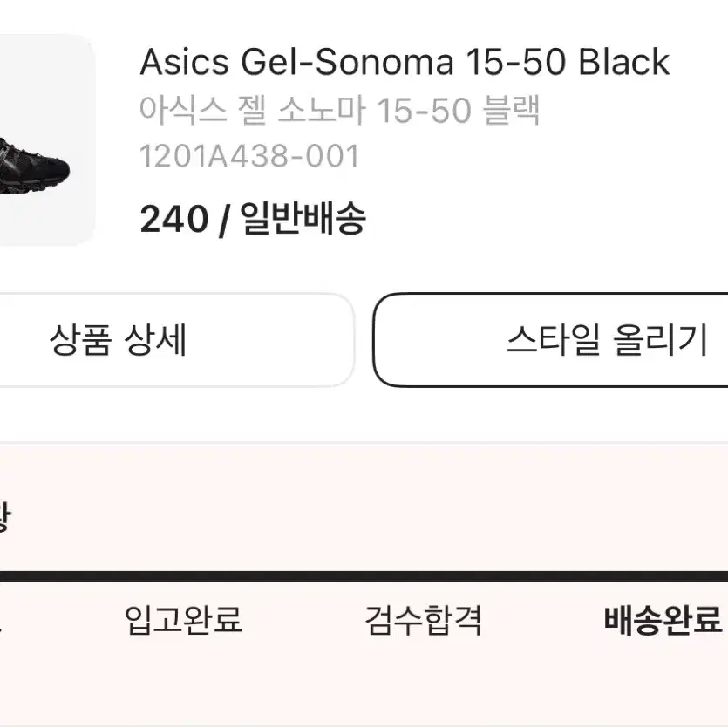This screenshot has width=728, height=728.
Task: Select the model number 1201A438-001
Action: [x=249, y=156]
